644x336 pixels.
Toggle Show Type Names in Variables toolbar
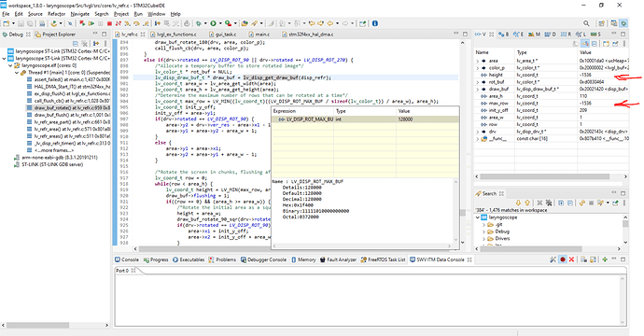coord(585,44)
